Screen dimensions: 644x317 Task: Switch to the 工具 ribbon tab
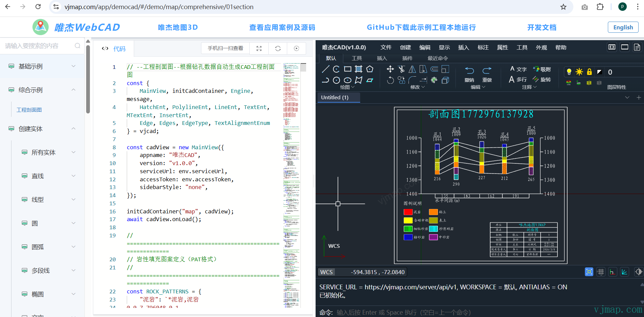(x=356, y=58)
